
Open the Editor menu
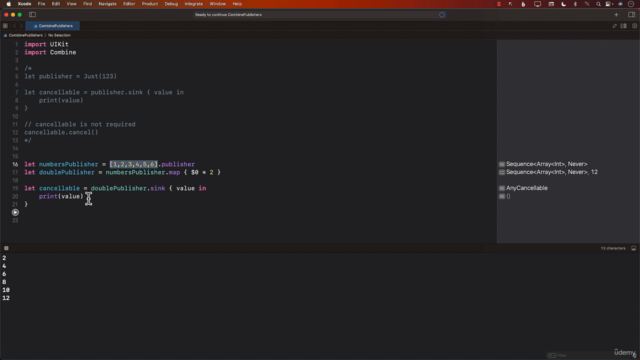click(129, 4)
